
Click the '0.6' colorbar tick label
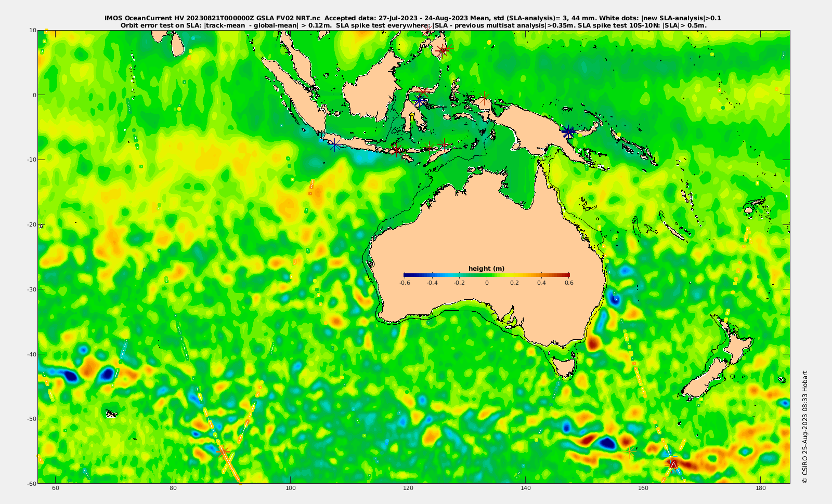pyautogui.click(x=569, y=283)
